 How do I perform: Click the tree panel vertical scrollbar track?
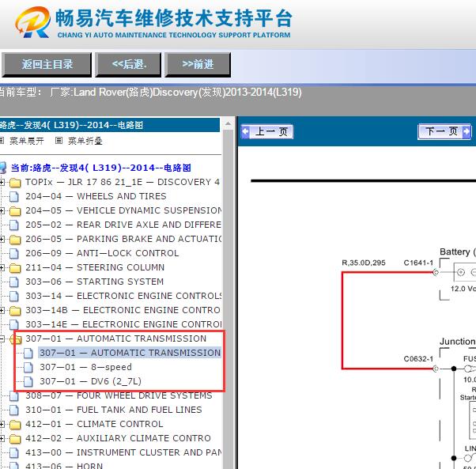coord(228,299)
